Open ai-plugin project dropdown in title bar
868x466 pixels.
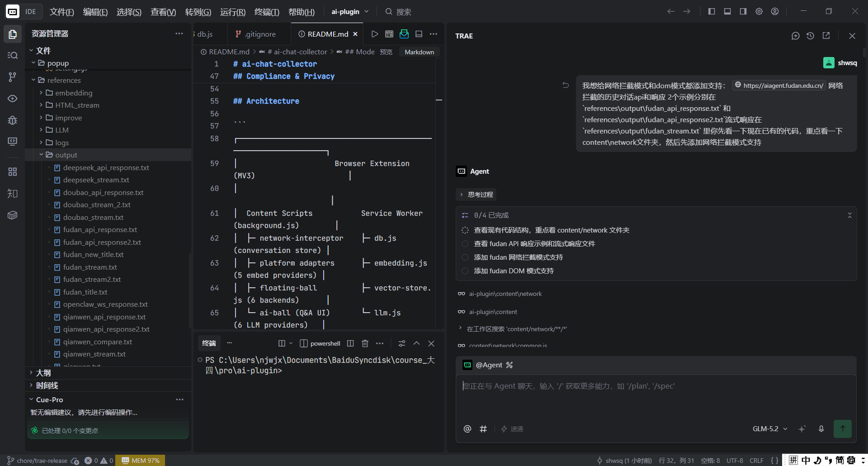click(350, 12)
